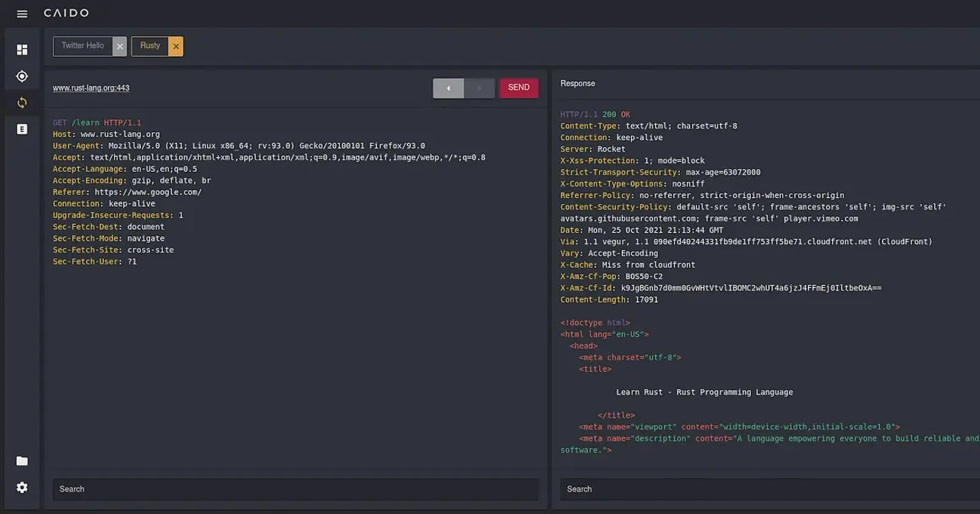Click the Vary: Accept-Encoding line
The image size is (980, 514).
(609, 255)
